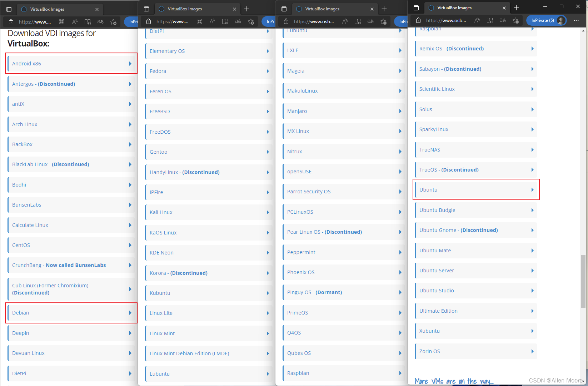
Task: Open Settings and more menu in rightmost window
Action: [576, 20]
